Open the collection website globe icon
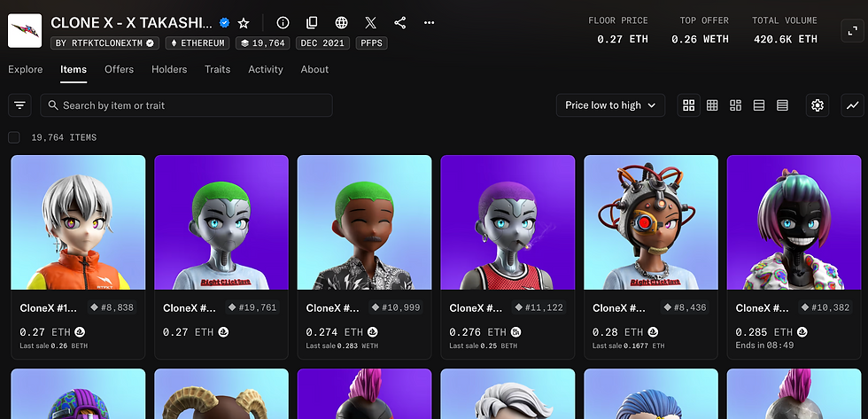The height and width of the screenshot is (419, 868). pos(342,23)
